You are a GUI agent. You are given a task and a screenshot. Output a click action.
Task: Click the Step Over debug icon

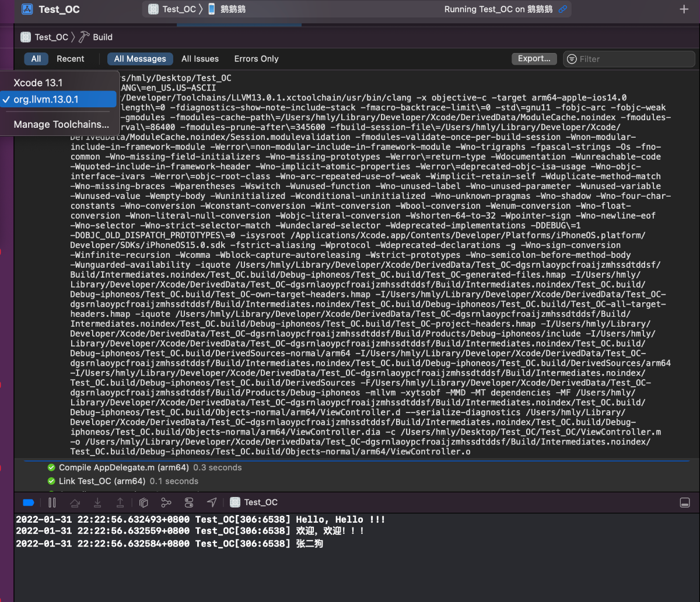click(75, 502)
